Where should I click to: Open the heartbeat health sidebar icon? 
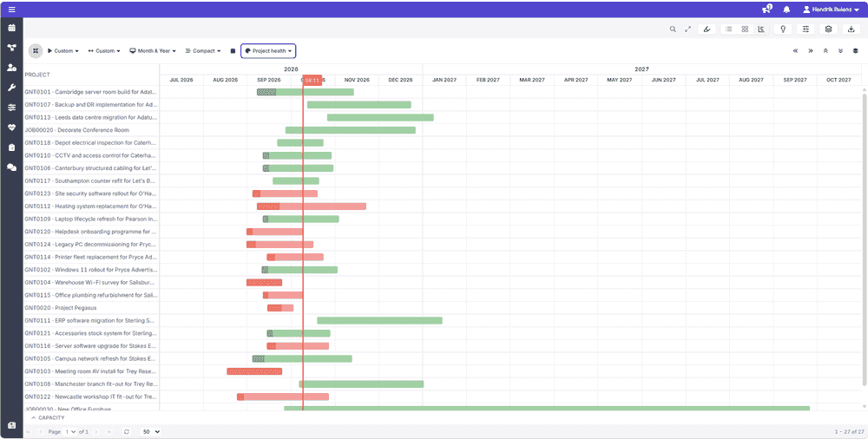pyautogui.click(x=11, y=128)
